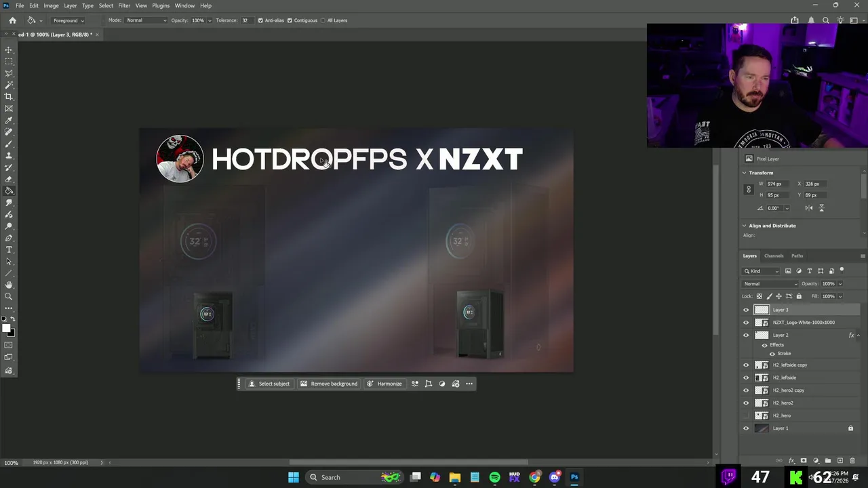Show the hidden H2_hero layer

(746, 415)
